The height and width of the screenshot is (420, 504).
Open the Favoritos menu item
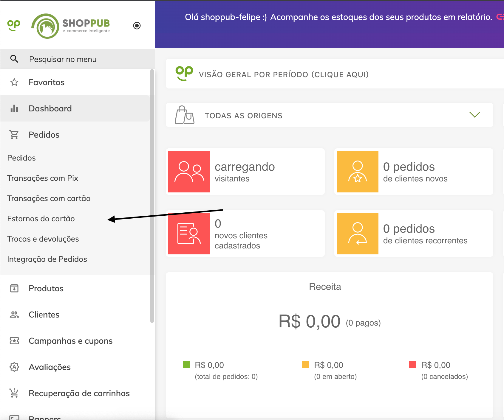(75, 82)
